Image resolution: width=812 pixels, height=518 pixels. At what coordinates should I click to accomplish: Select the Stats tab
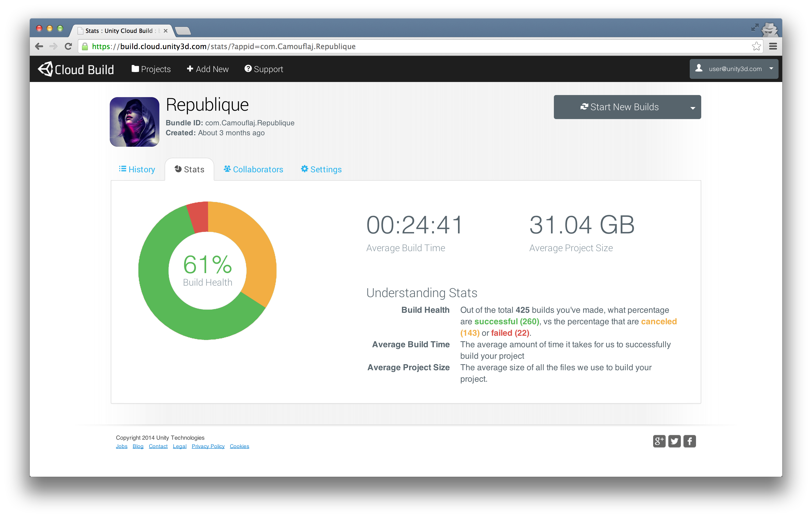pos(189,169)
